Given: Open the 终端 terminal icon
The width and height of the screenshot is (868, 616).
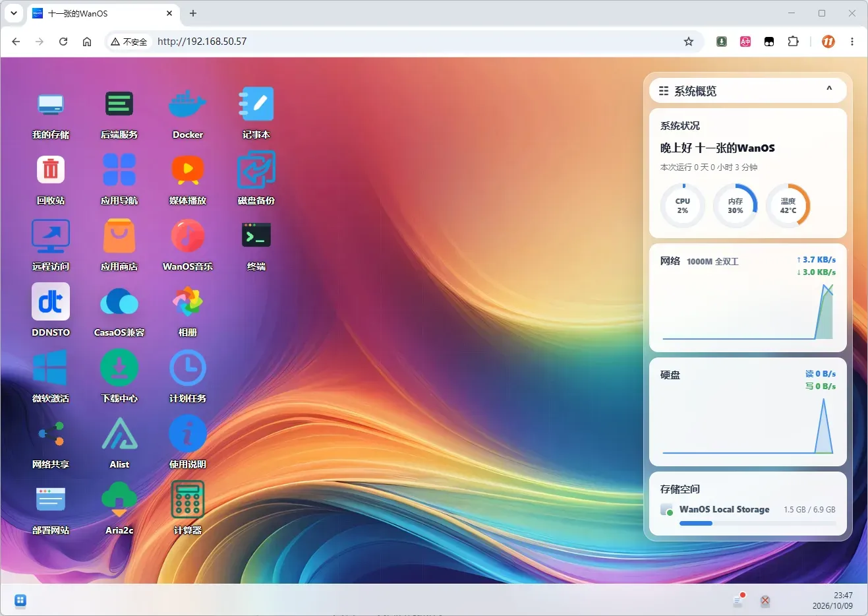Looking at the screenshot, I should (x=256, y=236).
